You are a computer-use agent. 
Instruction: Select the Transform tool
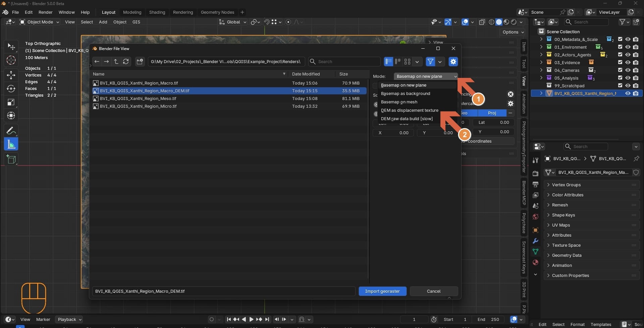(11, 115)
